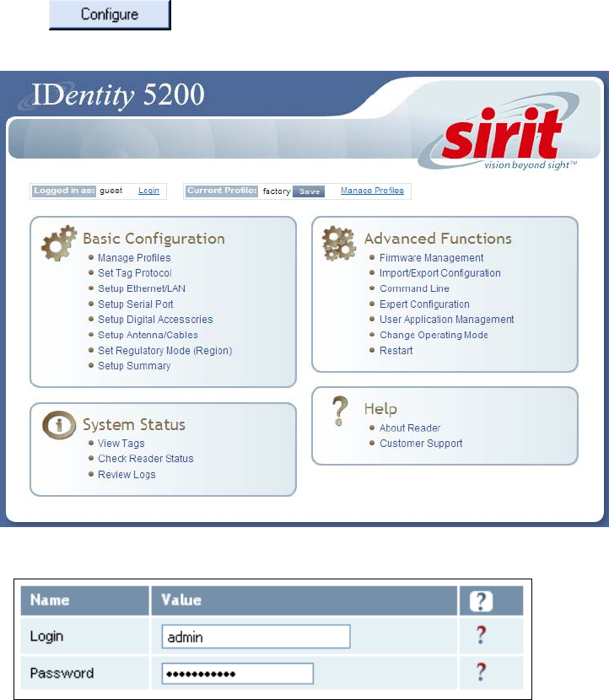Screen dimensions: 609x700
Task: Click the Advanced Functions gears icon
Action: pos(339,243)
